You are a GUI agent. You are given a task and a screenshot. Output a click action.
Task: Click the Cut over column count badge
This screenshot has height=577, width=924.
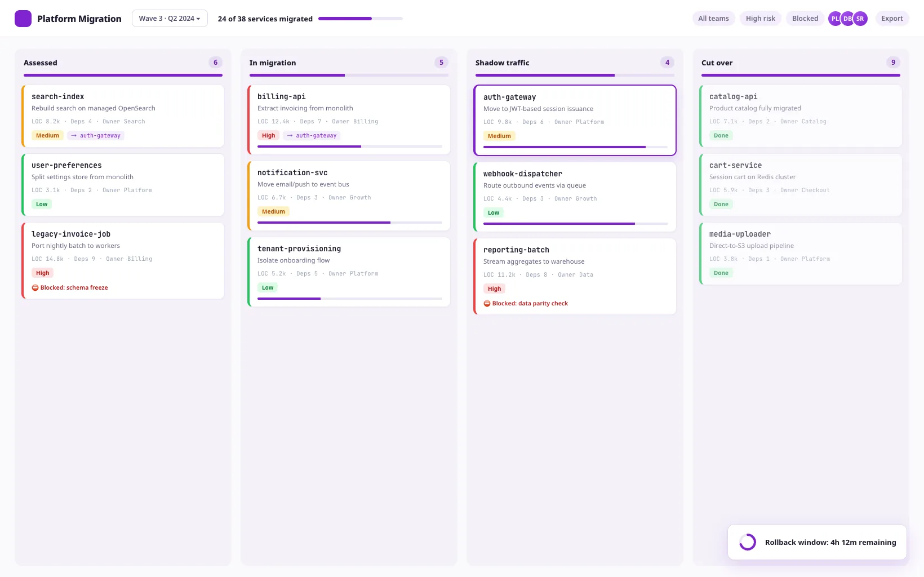(x=893, y=63)
